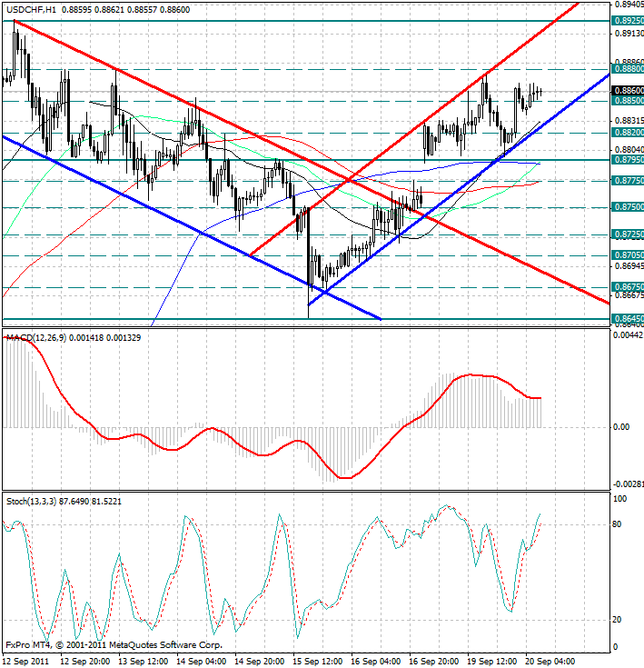Select the 0.87250 price level label

pyautogui.click(x=628, y=234)
